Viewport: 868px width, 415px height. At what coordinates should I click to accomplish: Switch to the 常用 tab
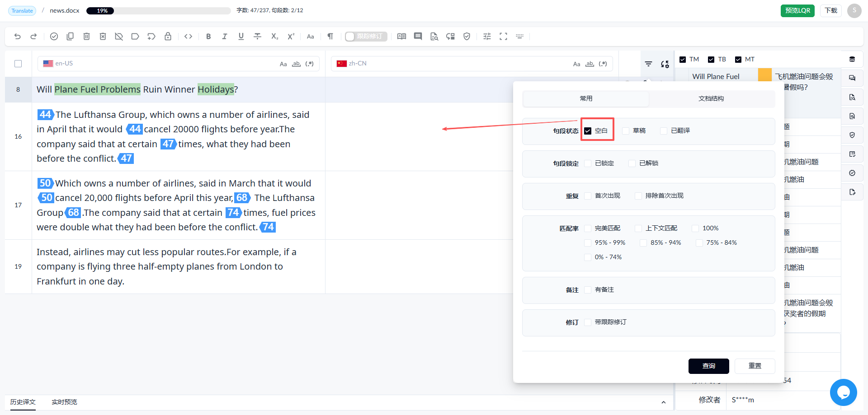[x=586, y=98]
